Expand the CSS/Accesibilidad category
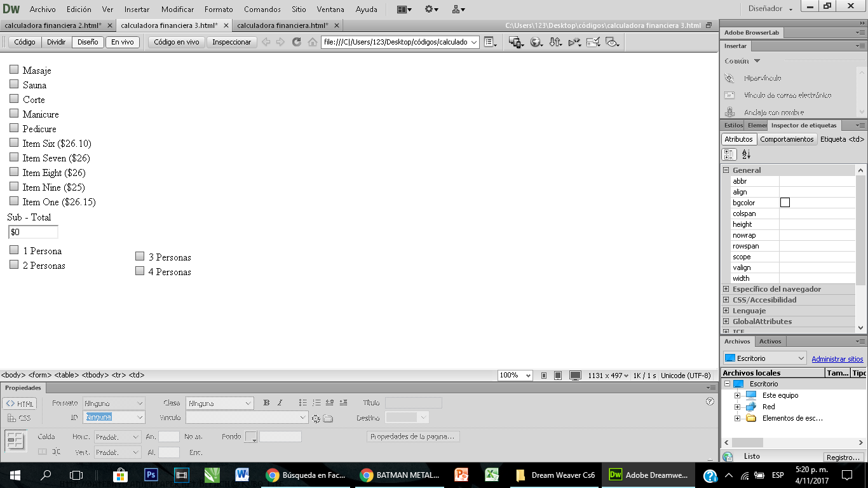Image resolution: width=868 pixels, height=488 pixels. tap(726, 300)
